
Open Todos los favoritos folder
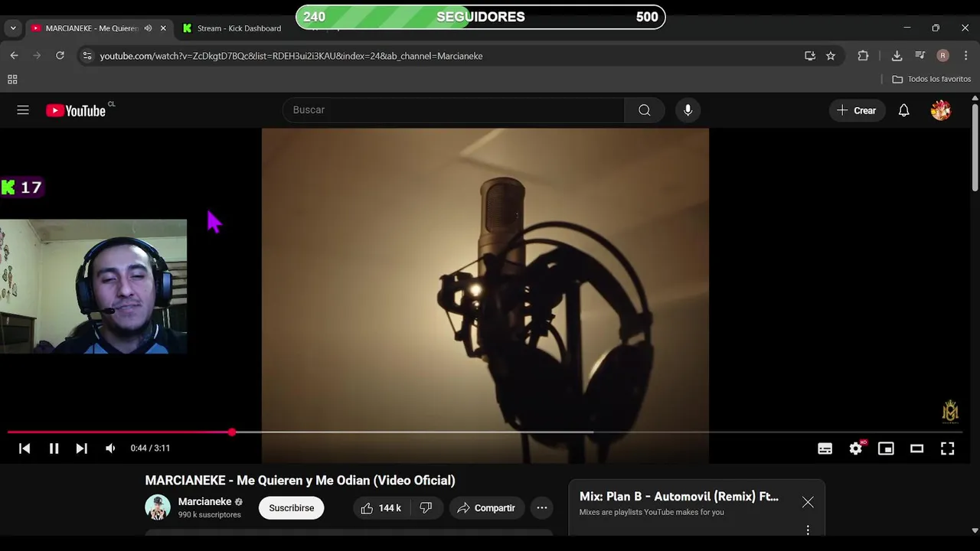tap(931, 80)
